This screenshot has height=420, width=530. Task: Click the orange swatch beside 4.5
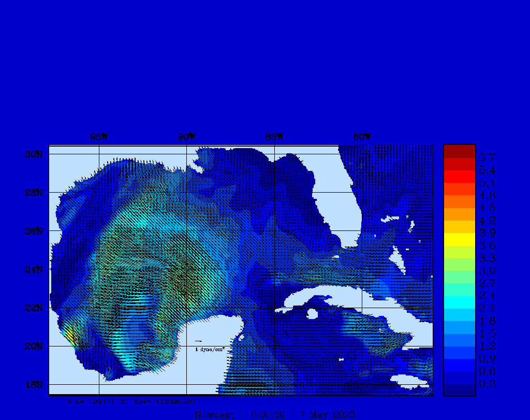click(459, 202)
